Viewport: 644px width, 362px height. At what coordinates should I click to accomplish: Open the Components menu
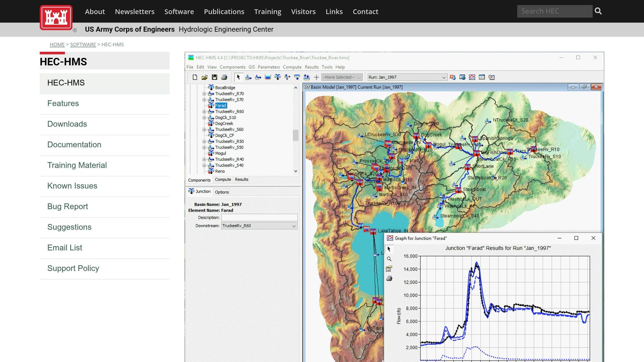(x=233, y=67)
